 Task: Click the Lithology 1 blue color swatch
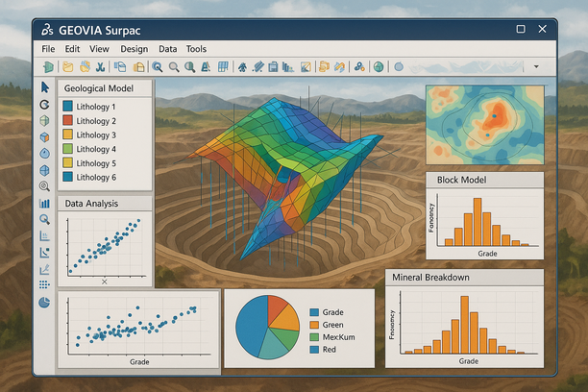67,107
